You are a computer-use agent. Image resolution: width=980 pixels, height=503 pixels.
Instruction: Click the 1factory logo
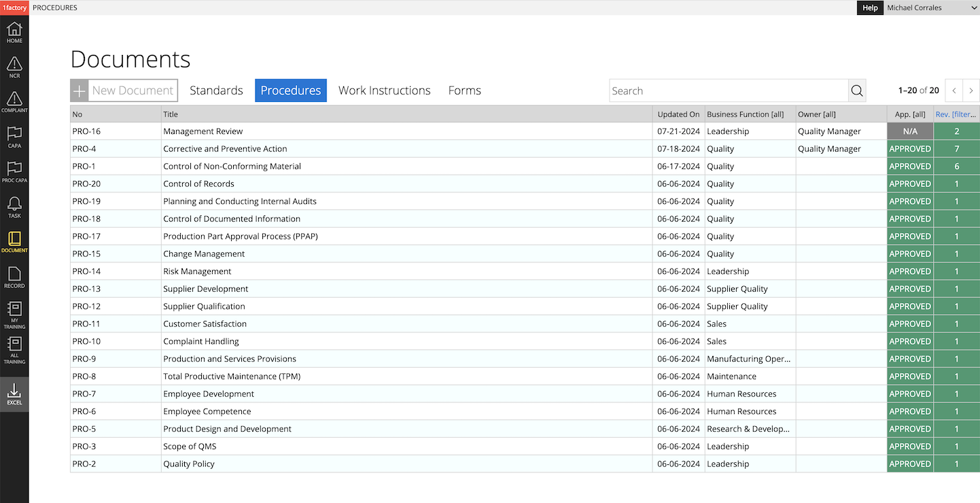click(14, 7)
